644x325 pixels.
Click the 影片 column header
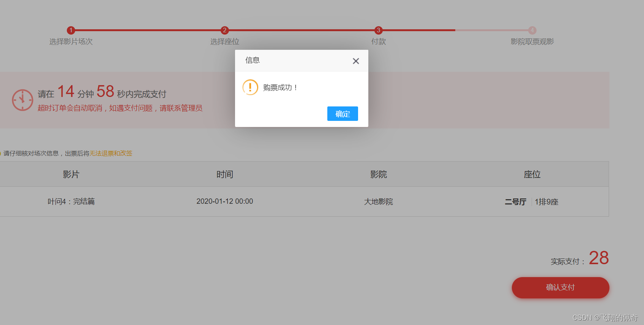[71, 174]
